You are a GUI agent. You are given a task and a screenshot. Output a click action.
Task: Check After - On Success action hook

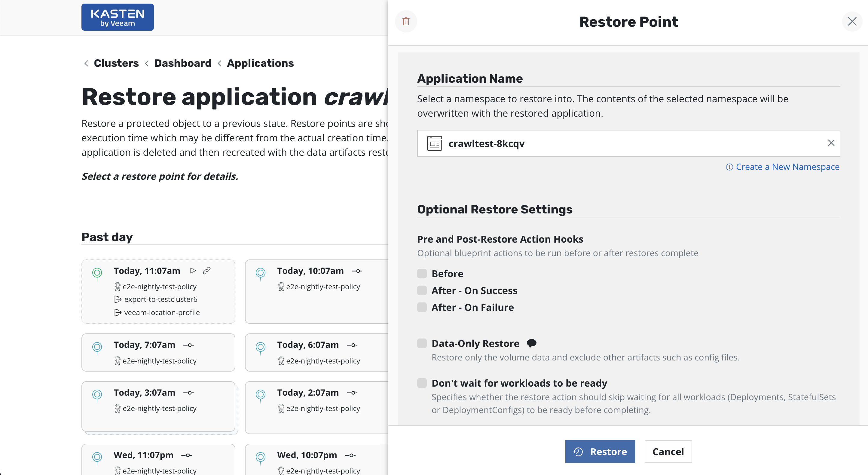pos(422,290)
